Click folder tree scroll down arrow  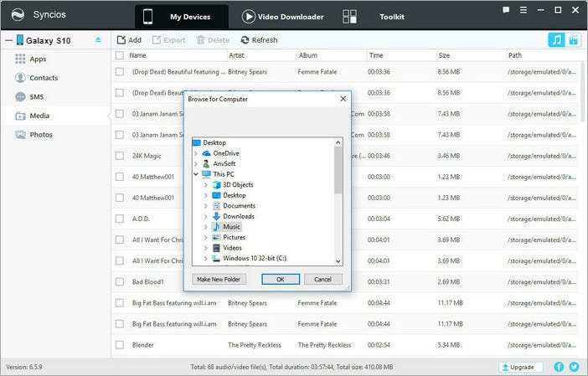pos(338,261)
